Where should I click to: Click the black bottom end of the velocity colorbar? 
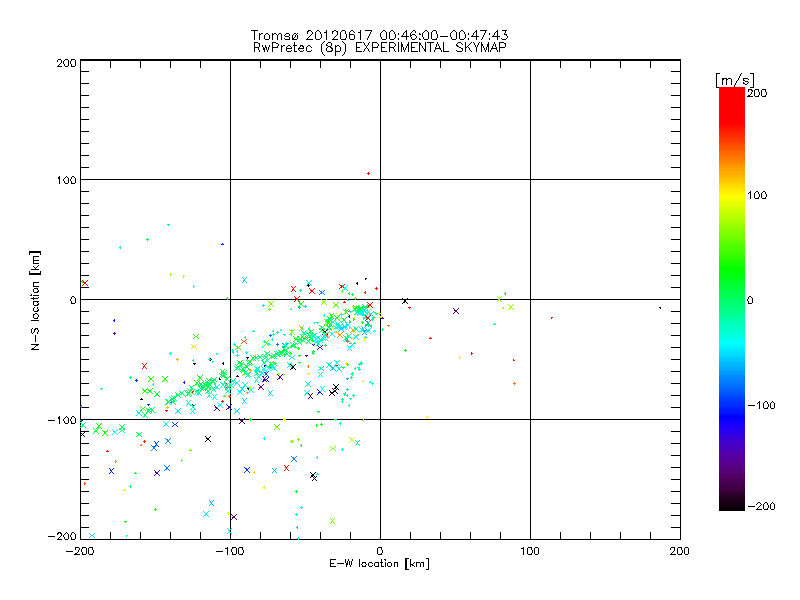[732, 505]
